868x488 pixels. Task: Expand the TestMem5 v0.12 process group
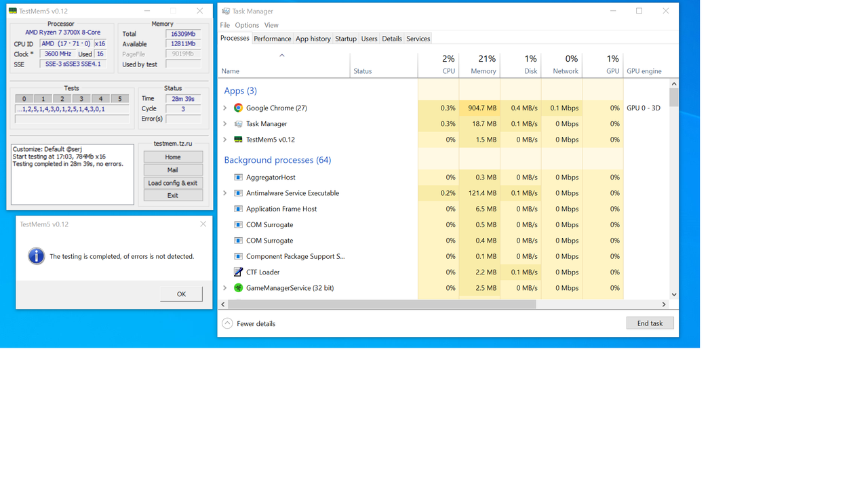(225, 140)
